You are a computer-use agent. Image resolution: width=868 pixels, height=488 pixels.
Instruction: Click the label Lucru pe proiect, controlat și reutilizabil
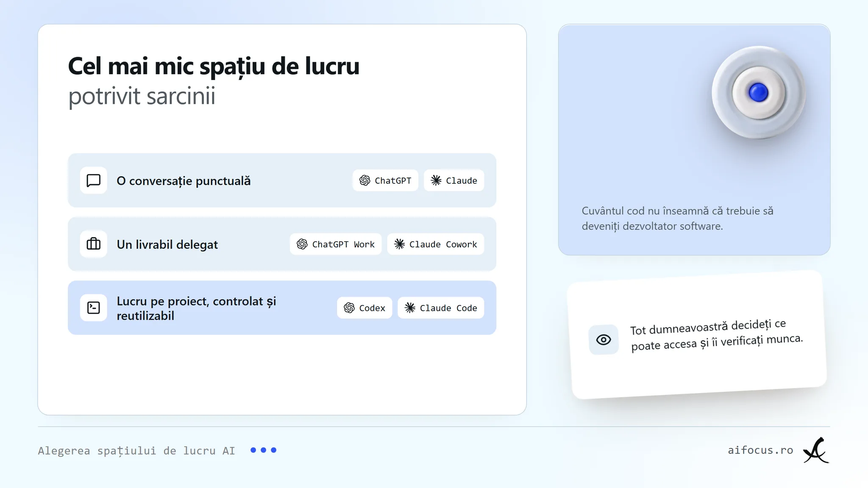click(x=196, y=308)
